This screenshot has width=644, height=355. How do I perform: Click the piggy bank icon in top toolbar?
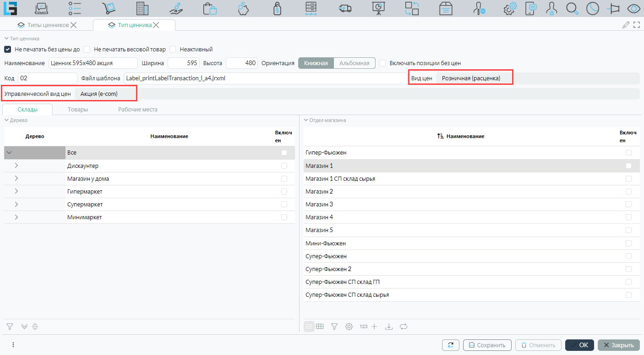coord(243,9)
